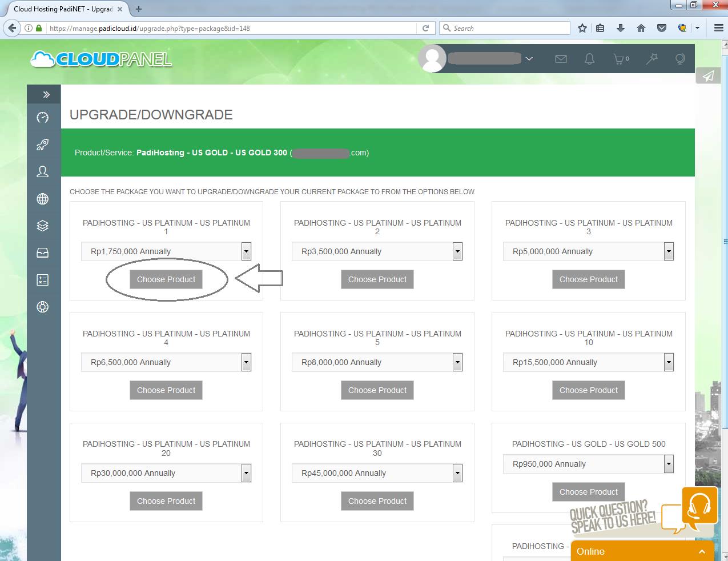Open the inbox tray icon in sidebar

point(43,253)
